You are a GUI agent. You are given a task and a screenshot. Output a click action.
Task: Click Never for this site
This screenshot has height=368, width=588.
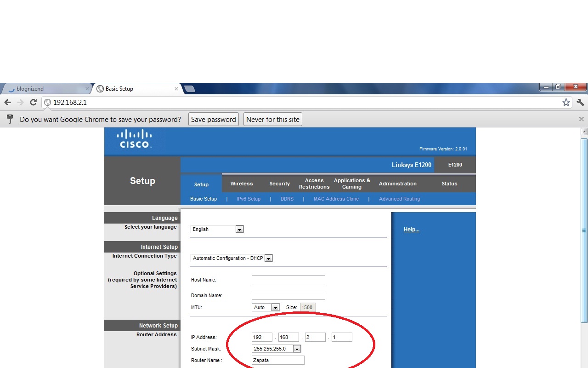(273, 119)
